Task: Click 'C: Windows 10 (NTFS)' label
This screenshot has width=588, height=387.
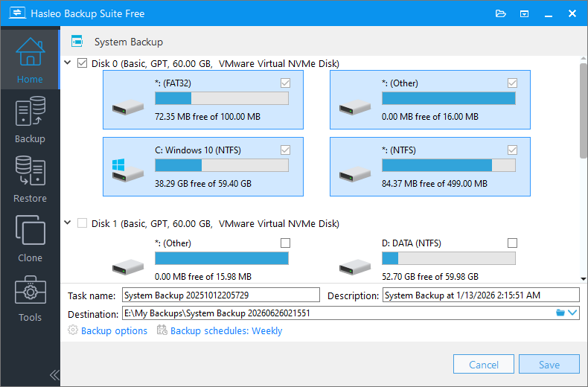Action: [x=198, y=150]
